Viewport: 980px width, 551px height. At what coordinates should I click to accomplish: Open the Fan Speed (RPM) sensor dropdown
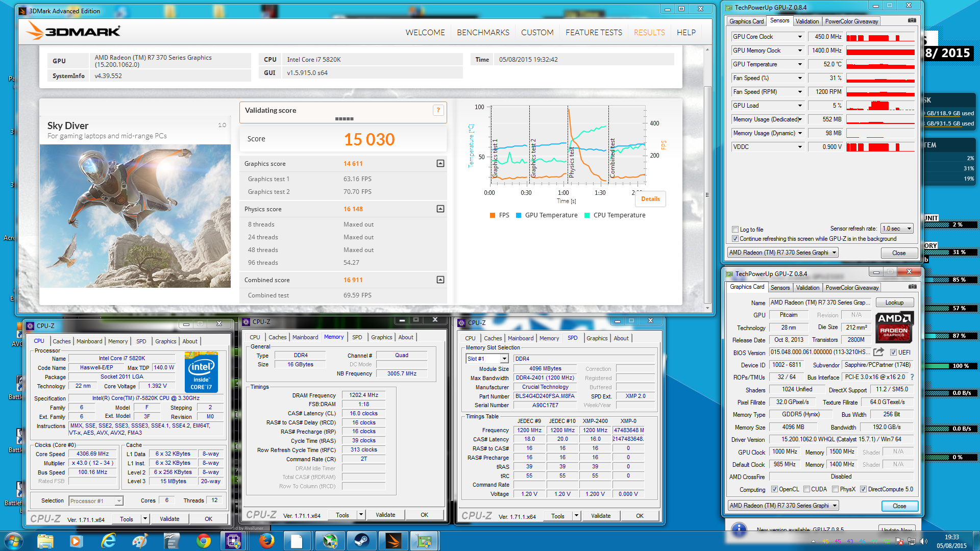point(800,92)
